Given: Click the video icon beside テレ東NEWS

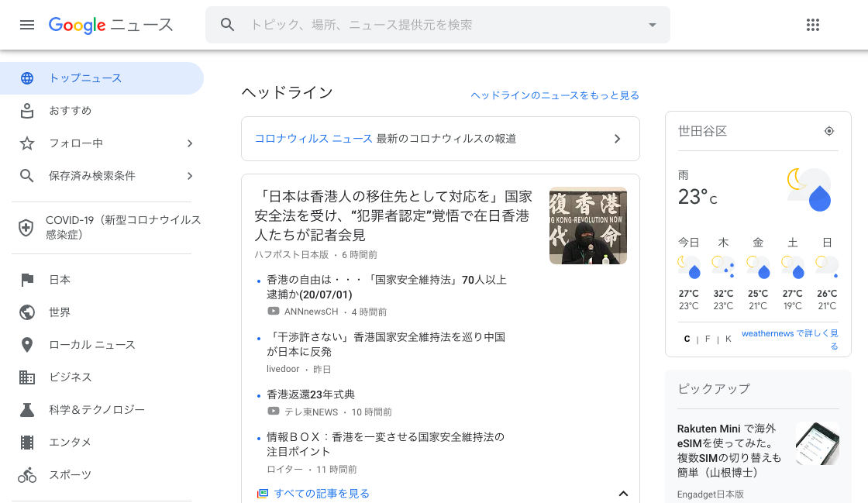Looking at the screenshot, I should pyautogui.click(x=274, y=412).
